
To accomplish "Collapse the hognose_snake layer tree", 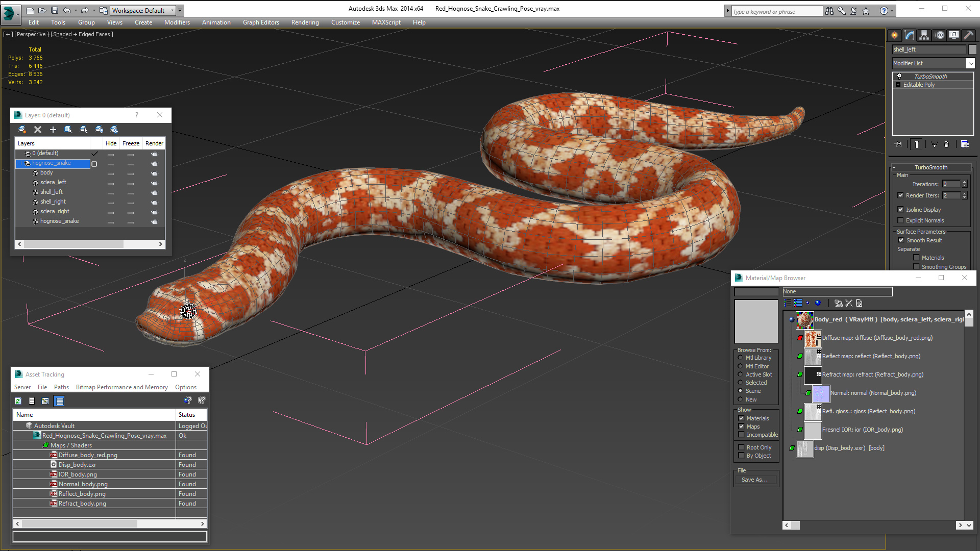I will (19, 163).
